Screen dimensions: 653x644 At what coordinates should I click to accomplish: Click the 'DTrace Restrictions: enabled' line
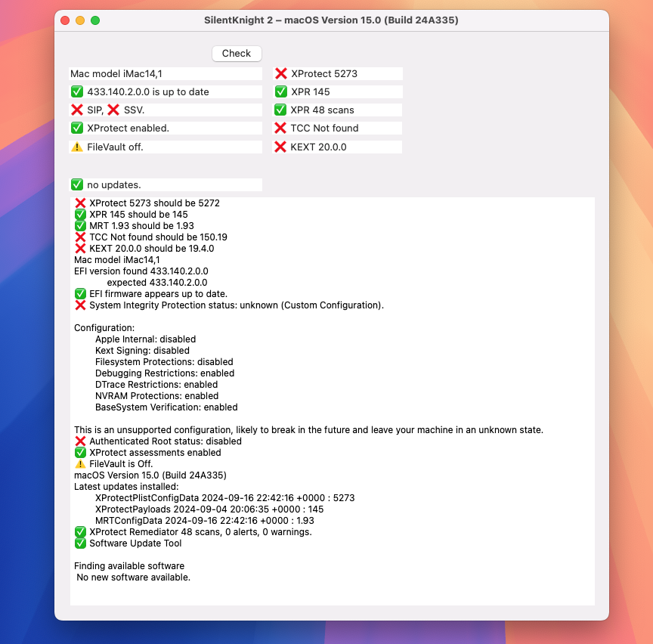156,385
